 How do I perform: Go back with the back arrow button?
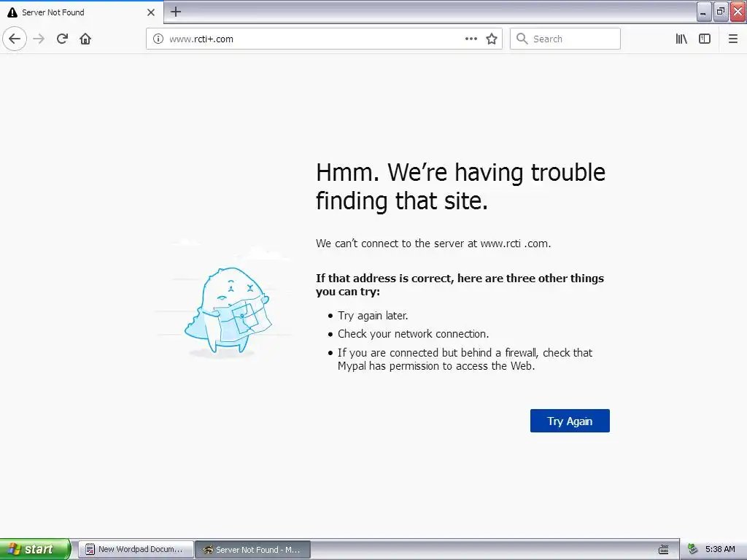pos(15,39)
